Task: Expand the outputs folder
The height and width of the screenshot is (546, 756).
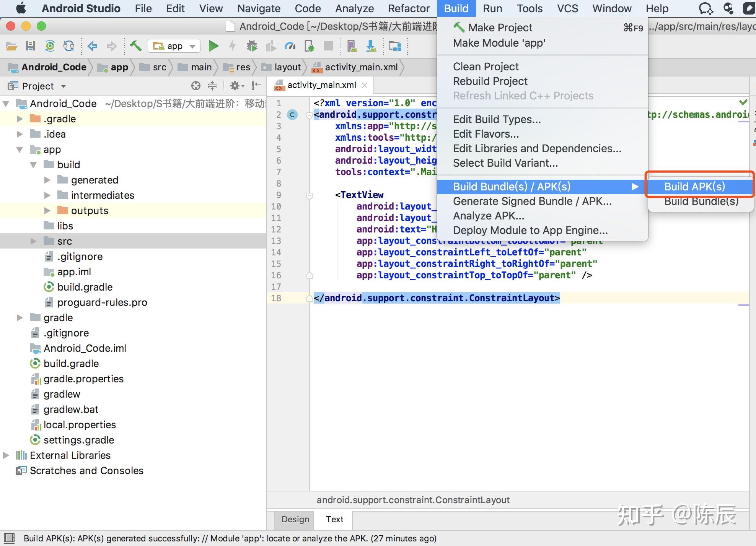Action: [47, 211]
